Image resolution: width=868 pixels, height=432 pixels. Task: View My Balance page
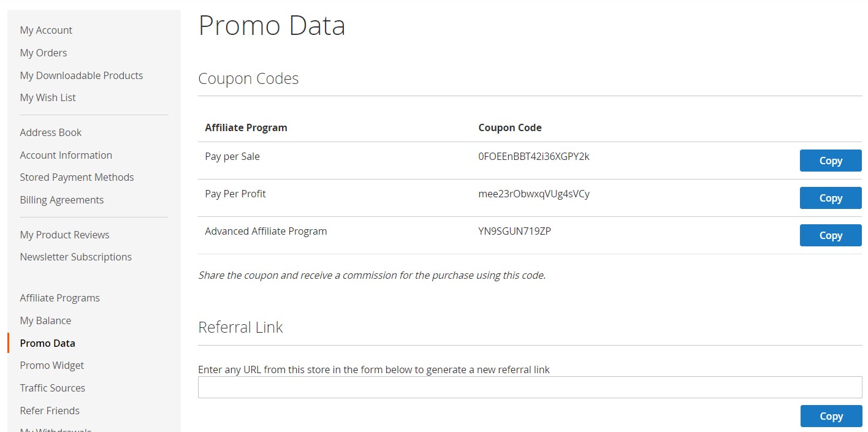pyautogui.click(x=45, y=320)
